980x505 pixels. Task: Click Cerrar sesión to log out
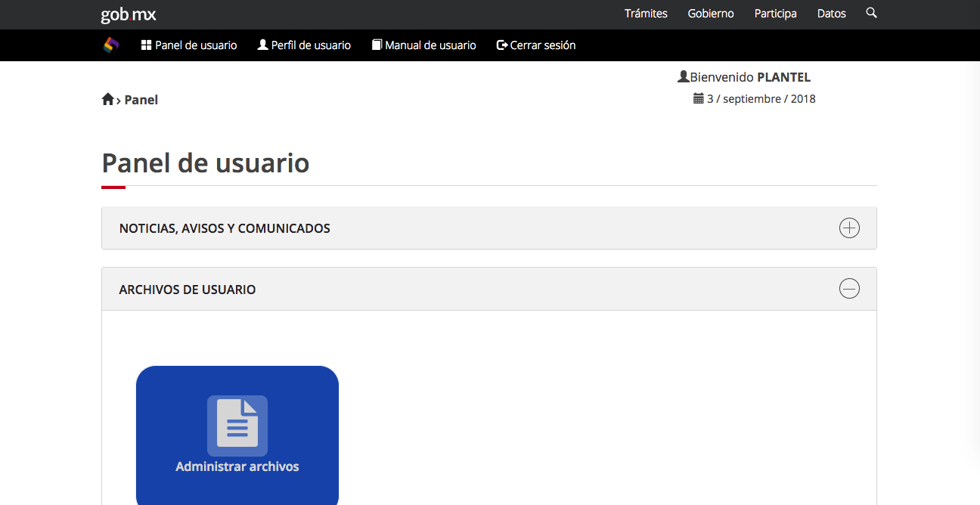pyautogui.click(x=536, y=45)
